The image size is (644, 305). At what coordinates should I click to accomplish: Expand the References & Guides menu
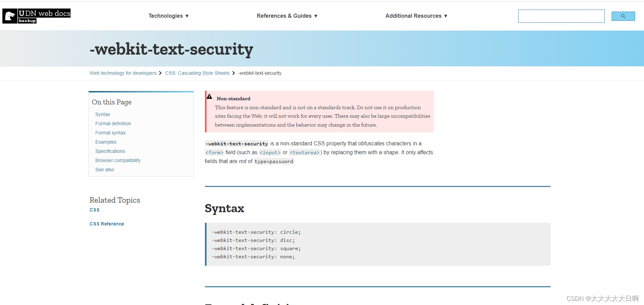coord(287,16)
